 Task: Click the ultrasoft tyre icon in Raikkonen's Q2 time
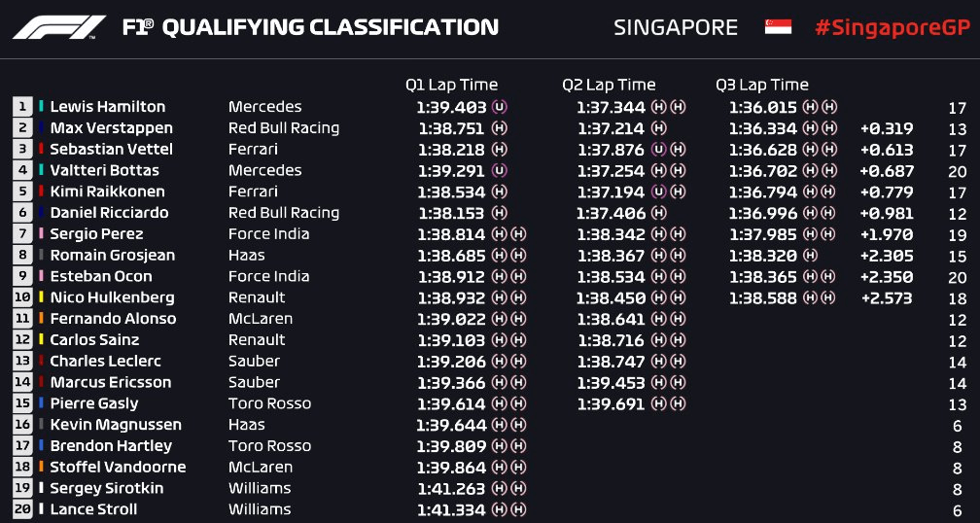tap(658, 192)
